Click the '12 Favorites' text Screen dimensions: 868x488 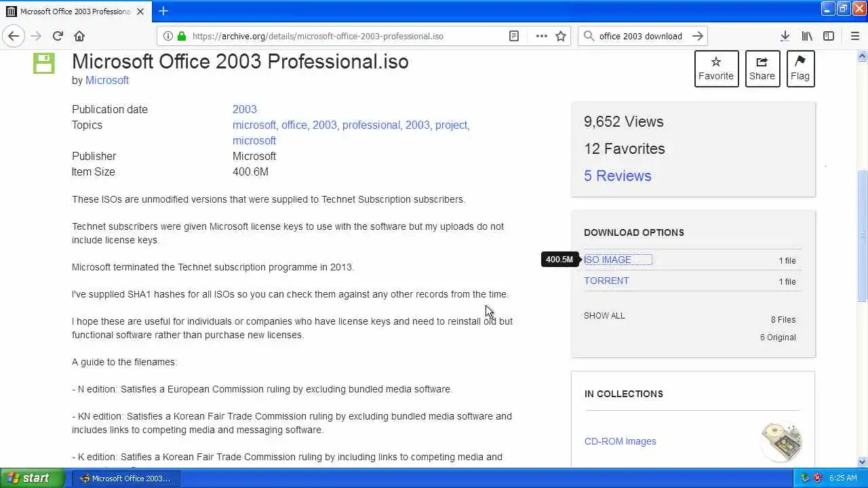click(x=625, y=149)
